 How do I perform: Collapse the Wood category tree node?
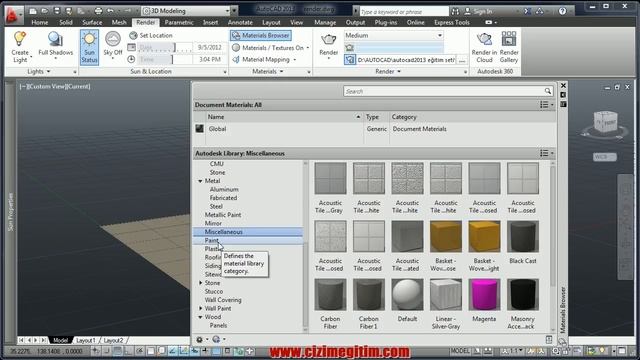pyautogui.click(x=200, y=317)
